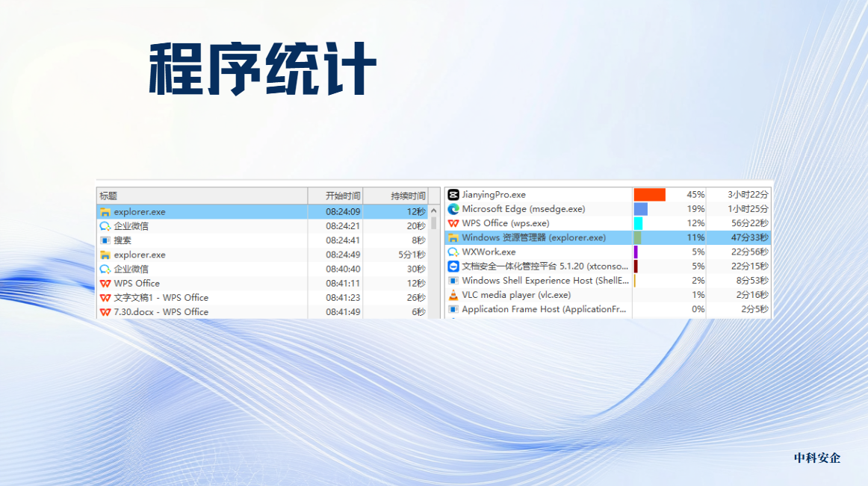Viewport: 868px width, 486px height.
Task: Select the explorer.exe row lasting 5分1秒
Action: point(262,255)
